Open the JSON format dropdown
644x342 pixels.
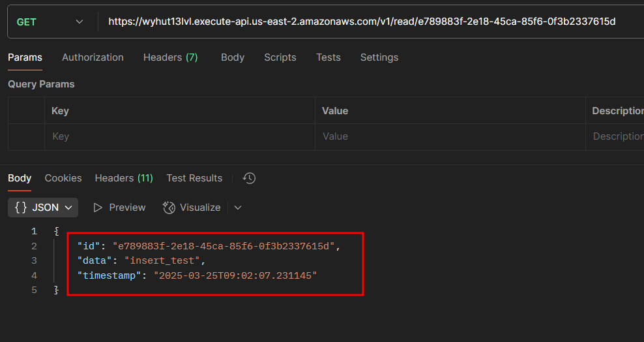[x=43, y=208]
